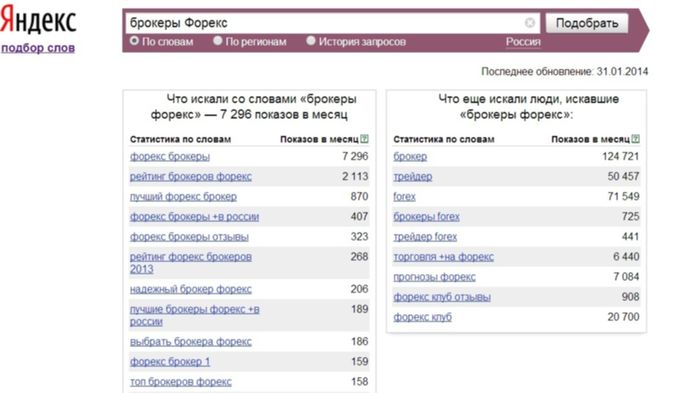
Task: Click the value 124 721 next to 'брокер'
Action: tap(620, 156)
